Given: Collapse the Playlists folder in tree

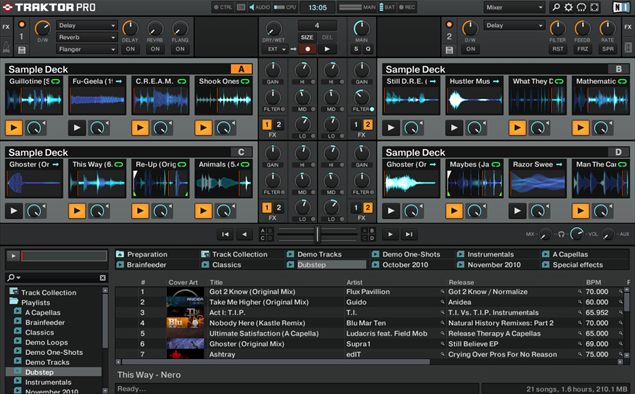Looking at the screenshot, I should [14, 301].
